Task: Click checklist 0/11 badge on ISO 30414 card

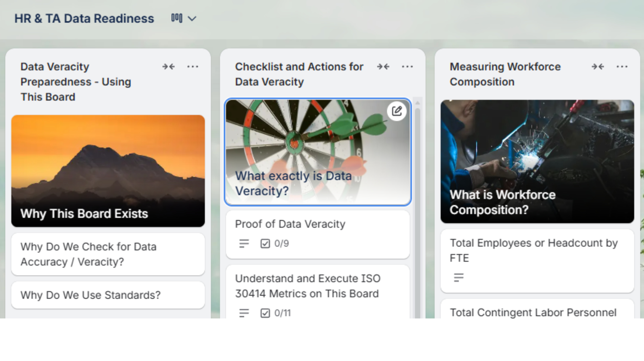Action: click(x=275, y=313)
